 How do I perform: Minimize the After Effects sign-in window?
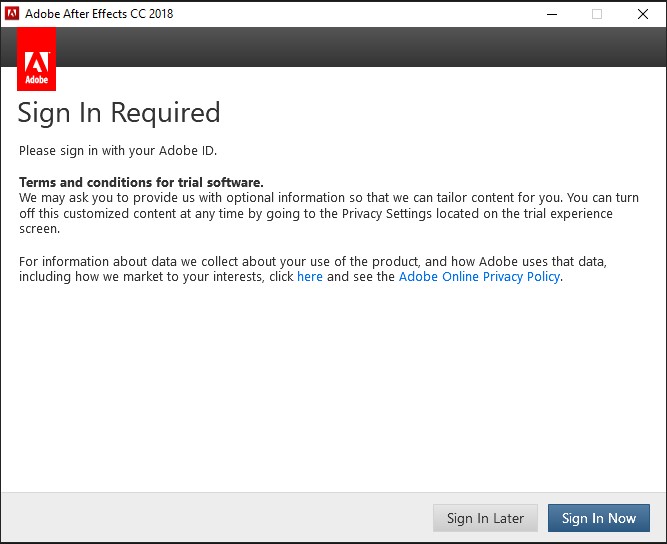pos(551,14)
